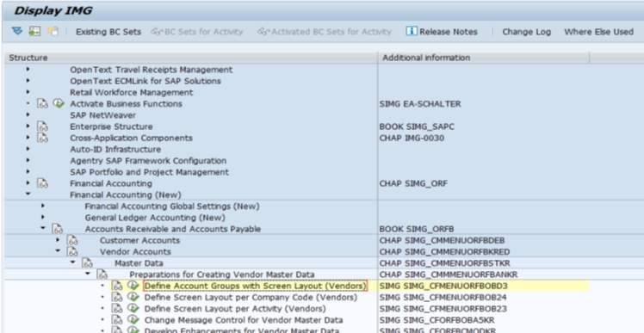This screenshot has width=644, height=333.
Task: Click the Expand All toolbar icon
Action: pyautogui.click(x=17, y=31)
